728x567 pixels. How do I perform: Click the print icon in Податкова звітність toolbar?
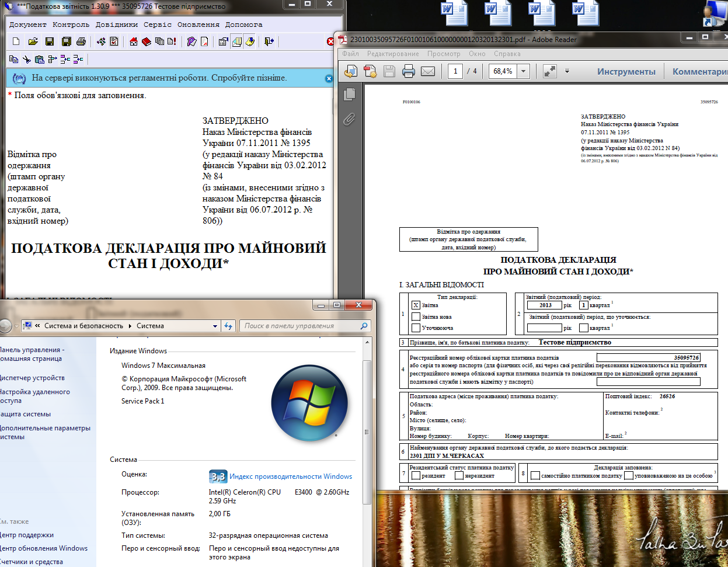click(81, 41)
